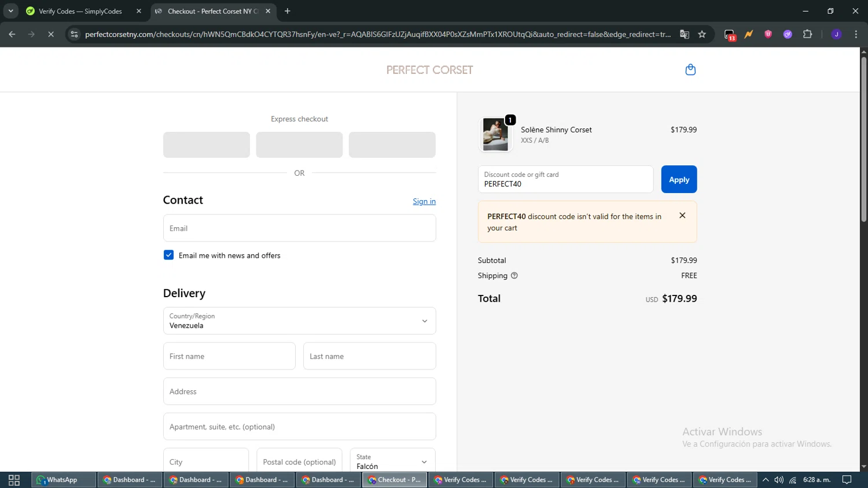Screen dimensions: 868x488
Task: Click the page vertical scrollbar
Action: point(863,139)
